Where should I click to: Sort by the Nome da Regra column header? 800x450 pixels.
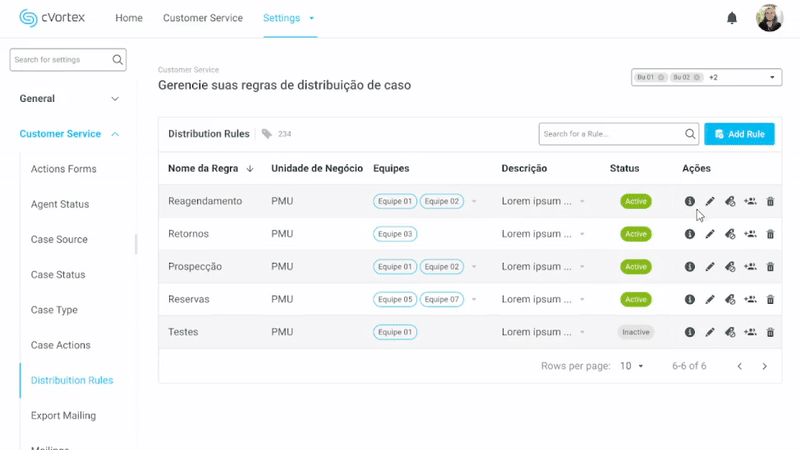point(210,169)
